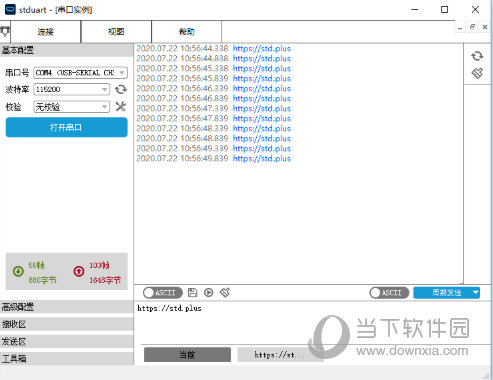Open the 连接 menu
Viewport: 493px width, 380px height.
pyautogui.click(x=46, y=32)
